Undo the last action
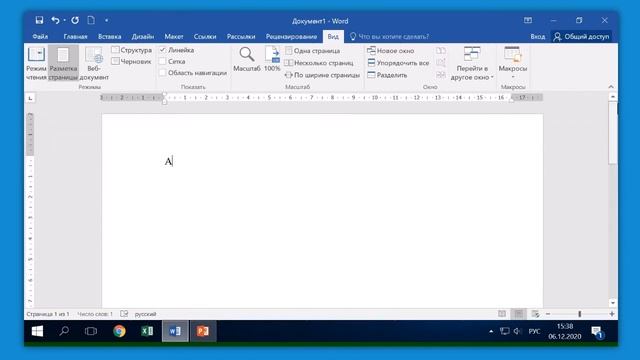This screenshot has height=360, width=640. click(x=56, y=20)
